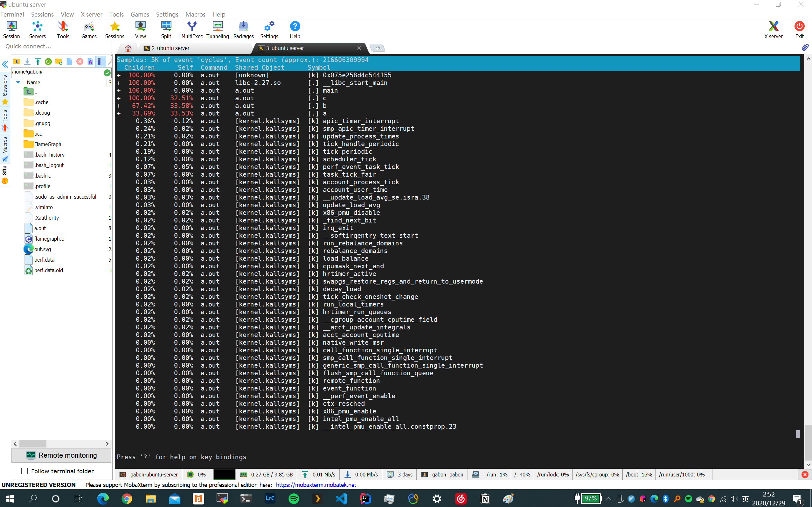Expand the first 100.00% [unknown] perf row
The image size is (812, 507).
[x=119, y=75]
